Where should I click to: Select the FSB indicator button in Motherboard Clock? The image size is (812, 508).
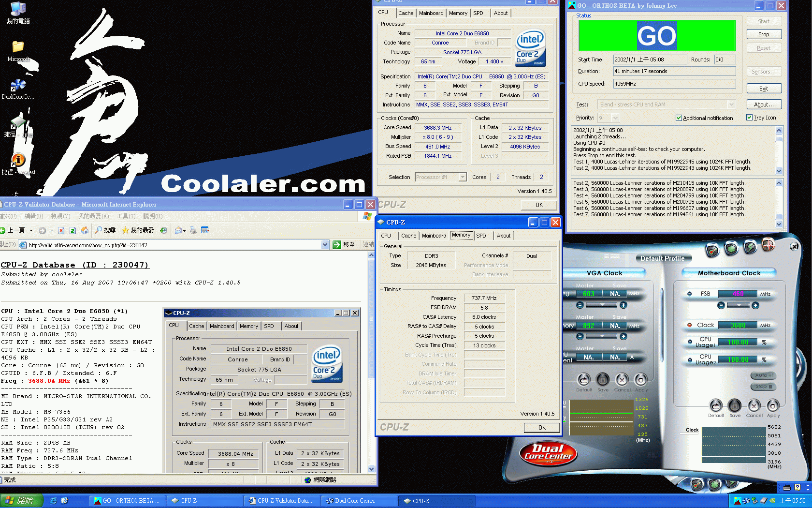690,294
